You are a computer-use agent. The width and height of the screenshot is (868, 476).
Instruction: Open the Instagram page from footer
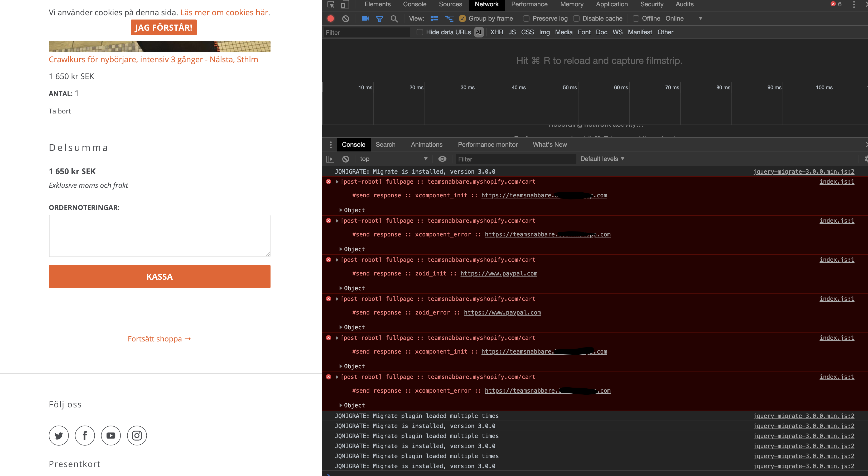[x=137, y=435]
